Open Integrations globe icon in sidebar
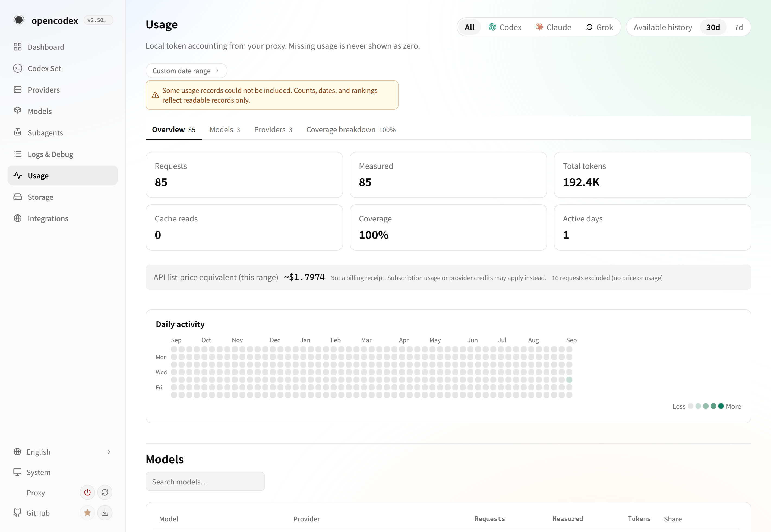This screenshot has width=771, height=532. 18,218
